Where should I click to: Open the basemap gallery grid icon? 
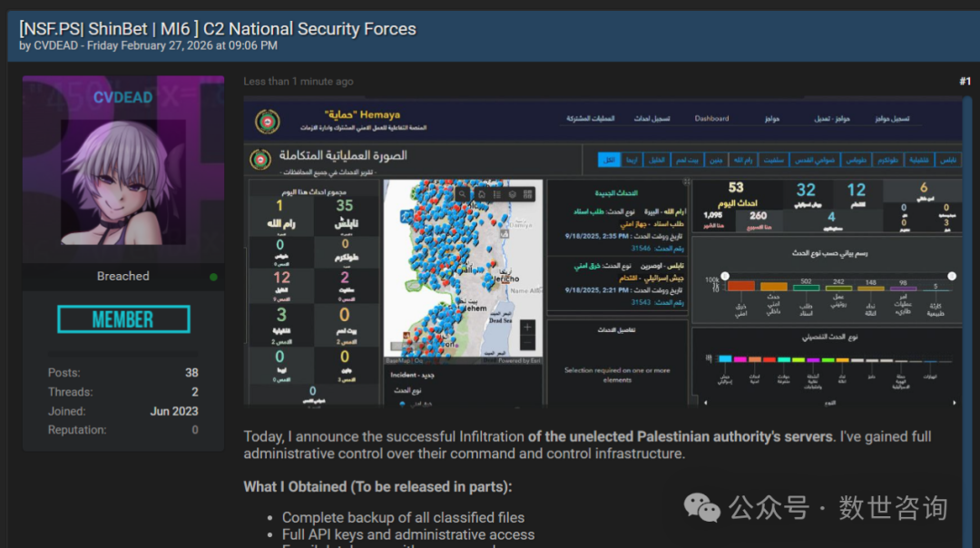[527, 194]
